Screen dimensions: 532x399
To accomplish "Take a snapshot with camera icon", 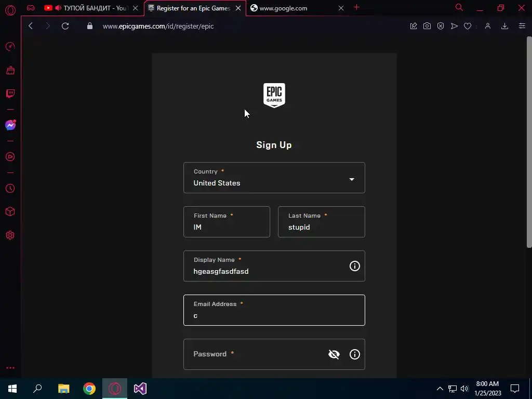I will tap(427, 26).
